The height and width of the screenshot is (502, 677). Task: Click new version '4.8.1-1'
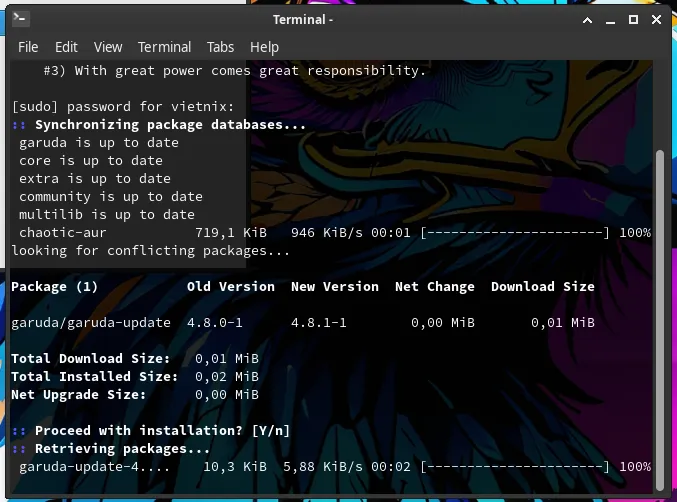319,322
